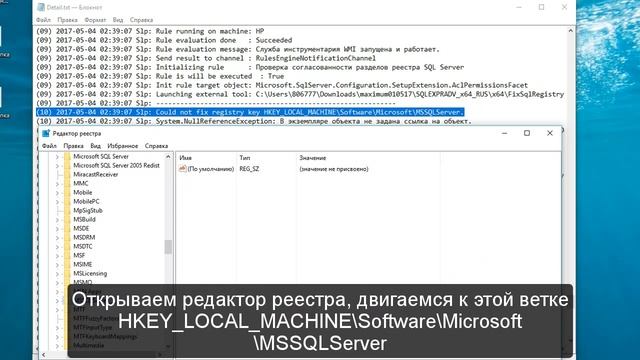640x360 pixels.
Task: Minimize the Registry Editor window
Action: tap(504, 133)
